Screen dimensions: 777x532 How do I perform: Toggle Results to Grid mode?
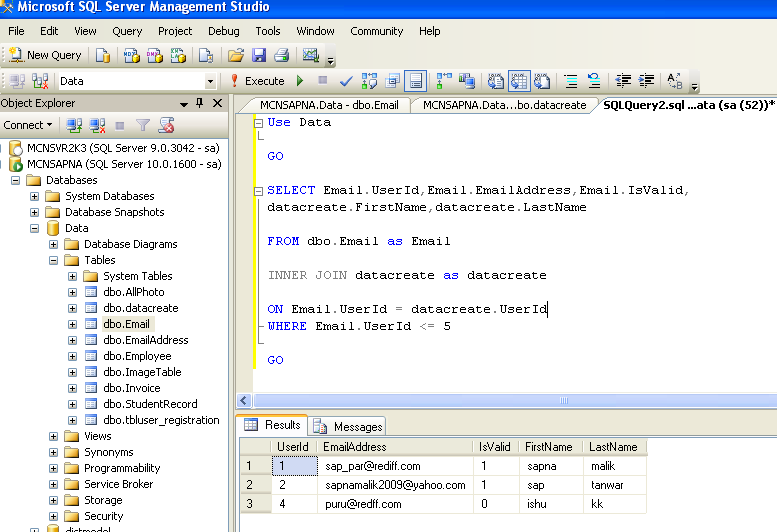tap(519, 81)
